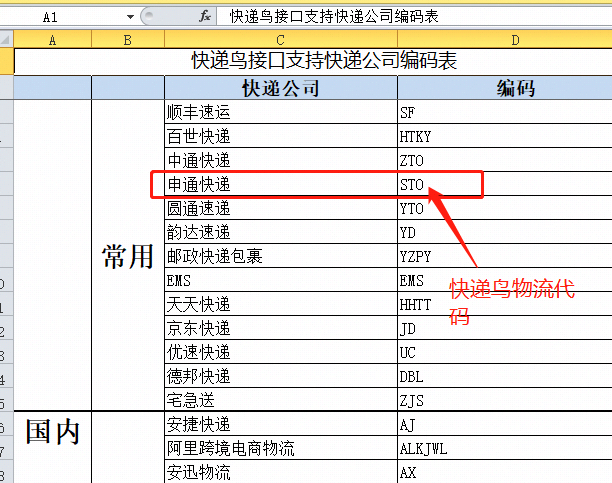
Task: Select the cell 韵达速递
Action: click(x=281, y=232)
